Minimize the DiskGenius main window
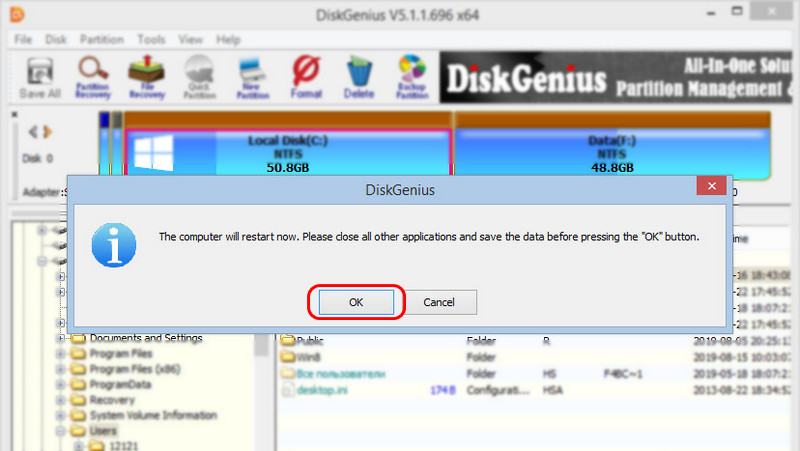Viewport: 800px width, 451px height. (711, 13)
